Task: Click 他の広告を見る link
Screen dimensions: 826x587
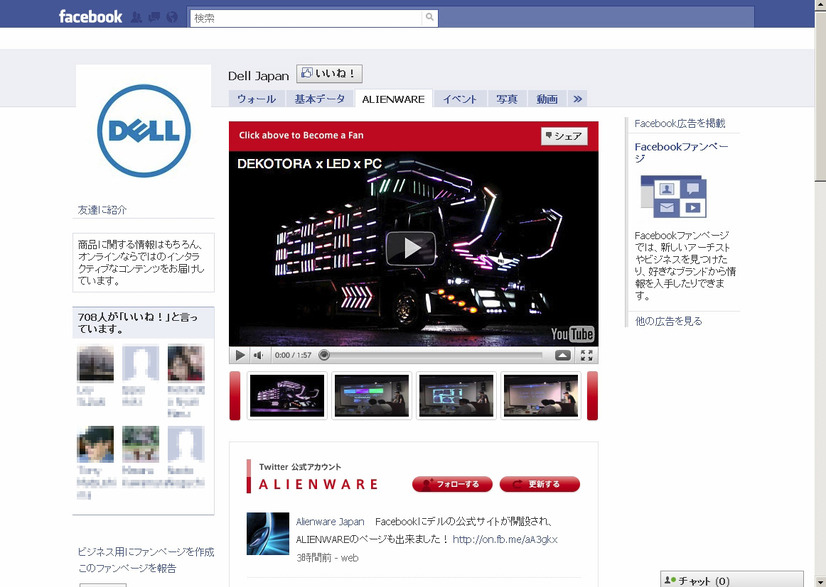Action: (x=668, y=321)
